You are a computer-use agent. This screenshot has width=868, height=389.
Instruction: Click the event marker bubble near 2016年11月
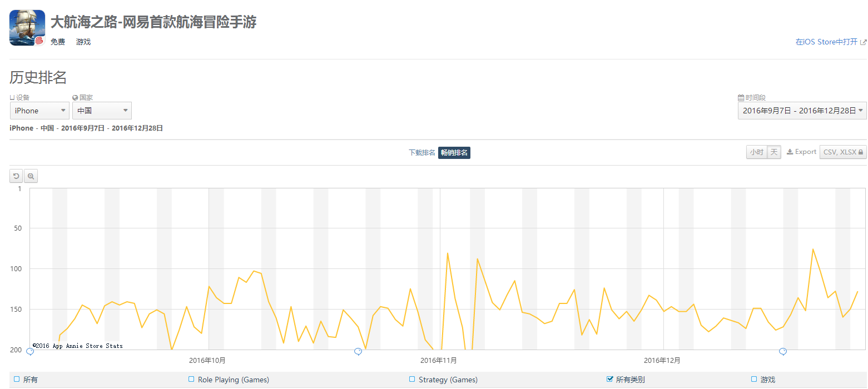(358, 351)
